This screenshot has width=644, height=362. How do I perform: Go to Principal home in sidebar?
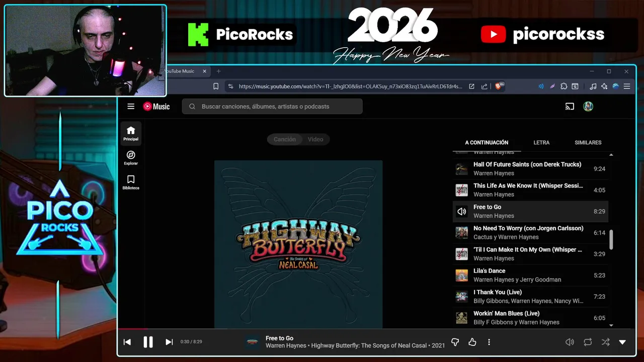[x=131, y=133]
